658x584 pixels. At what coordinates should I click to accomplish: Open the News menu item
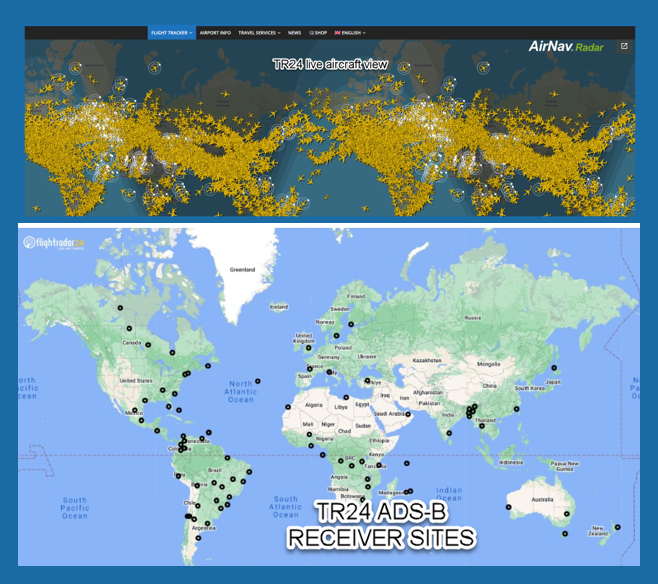point(294,33)
